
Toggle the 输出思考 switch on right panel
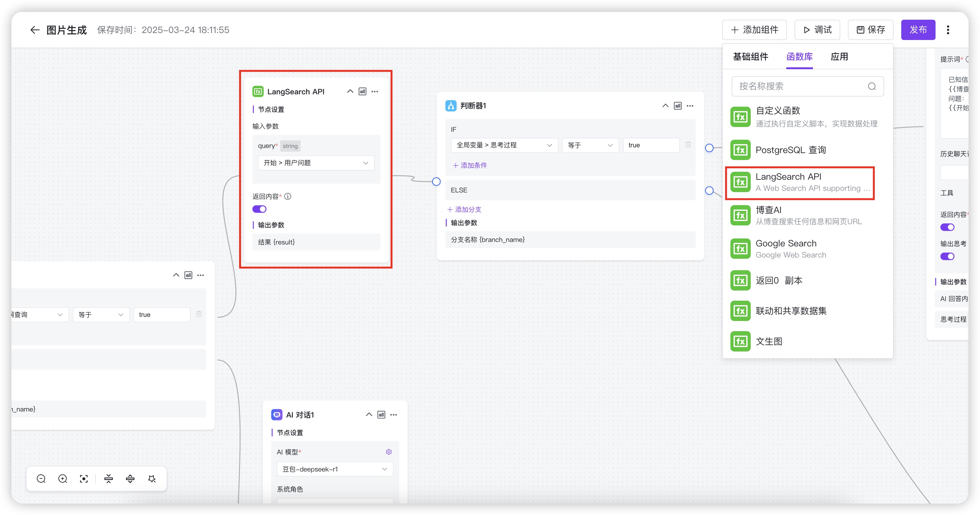click(947, 256)
